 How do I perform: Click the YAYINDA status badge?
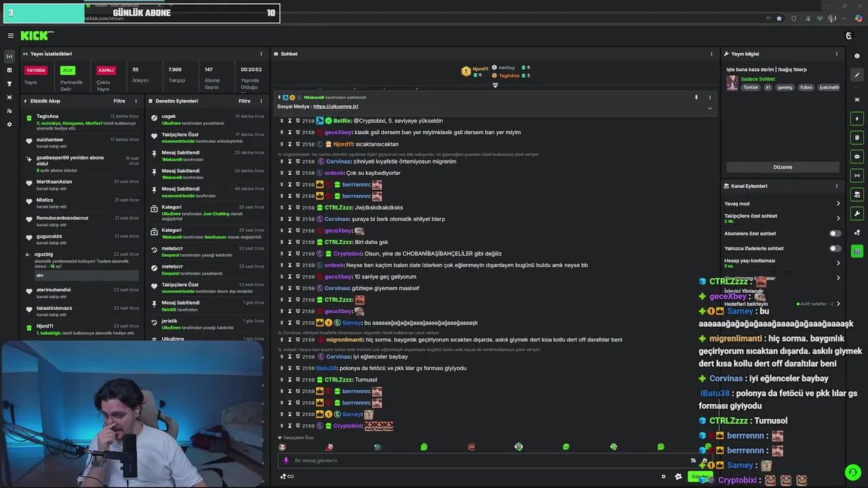coord(36,70)
